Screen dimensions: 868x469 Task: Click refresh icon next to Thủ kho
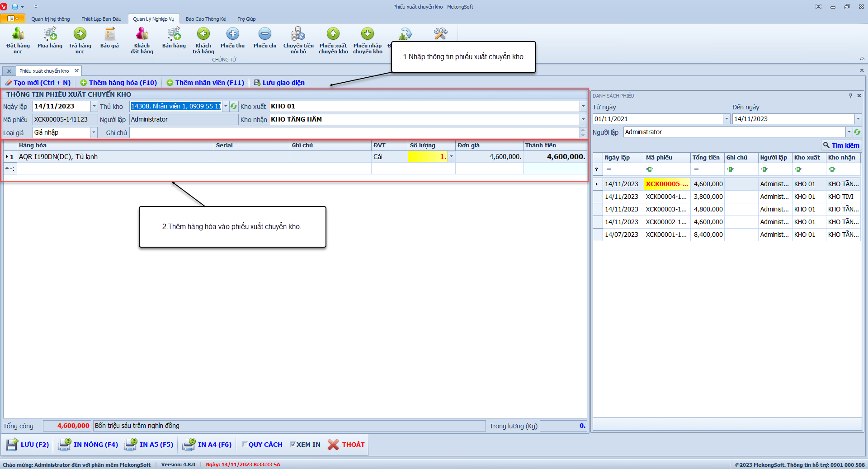tap(234, 107)
